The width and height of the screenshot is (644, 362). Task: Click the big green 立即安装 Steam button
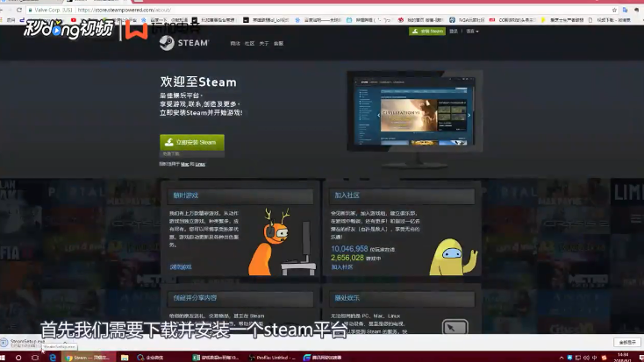click(x=192, y=142)
